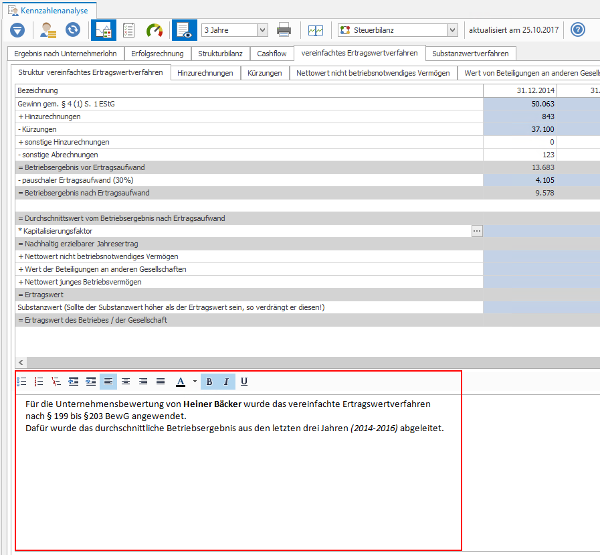Insert a numbered list in the editor
This screenshot has width=600, height=555.
pos(39,382)
